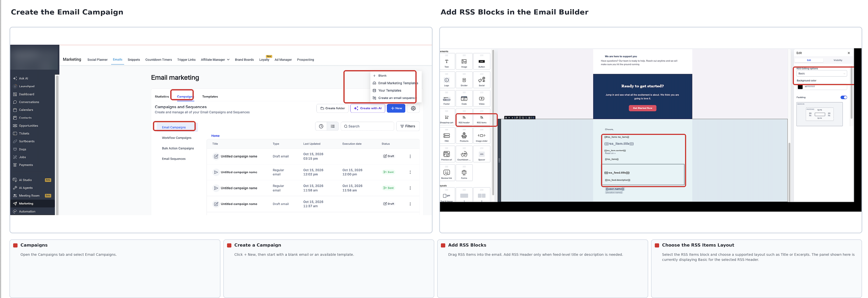Select Workflow Campaigns in side list
Image resolution: width=868 pixels, height=298 pixels.
point(177,138)
